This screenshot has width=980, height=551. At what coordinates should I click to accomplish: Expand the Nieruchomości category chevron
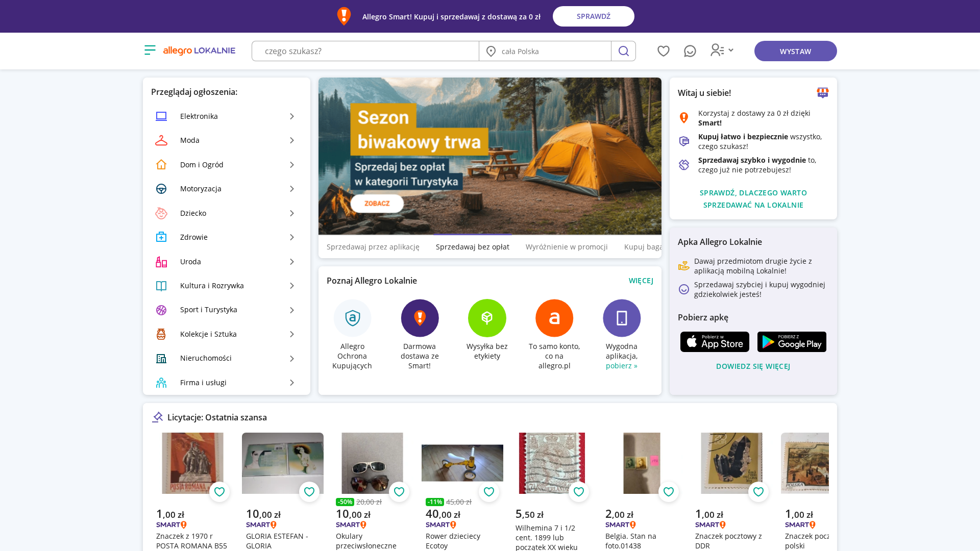click(x=292, y=359)
